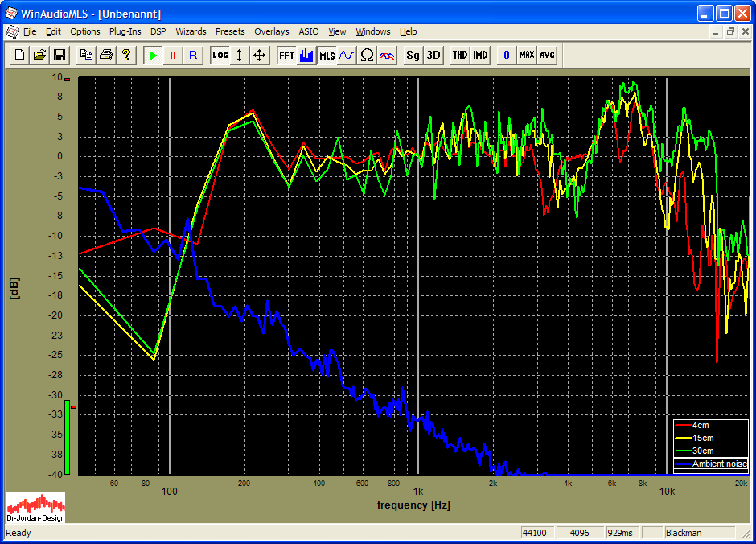Toggle the AVG averaging button
756x544 pixels.
547,56
